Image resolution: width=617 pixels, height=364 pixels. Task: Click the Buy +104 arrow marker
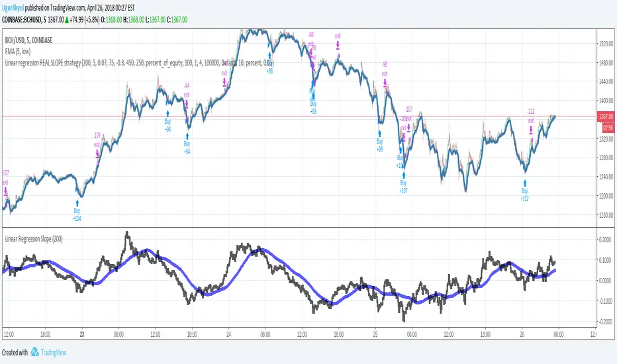pos(77,203)
